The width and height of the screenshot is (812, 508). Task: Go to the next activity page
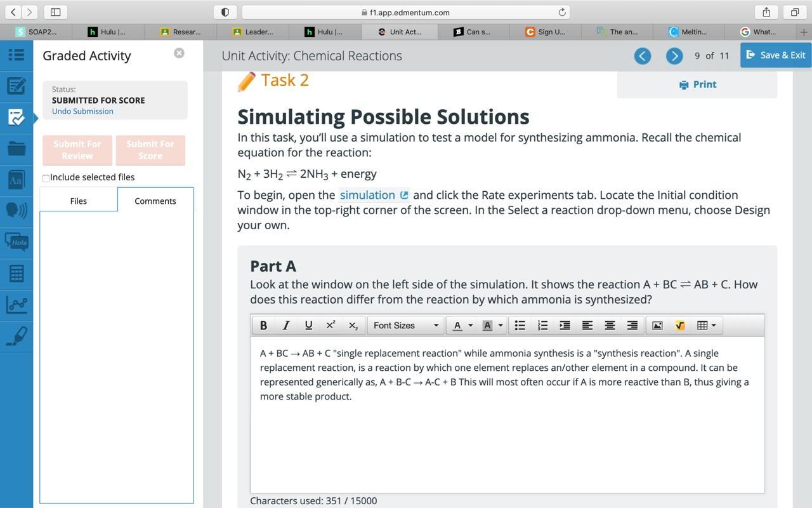(x=674, y=56)
